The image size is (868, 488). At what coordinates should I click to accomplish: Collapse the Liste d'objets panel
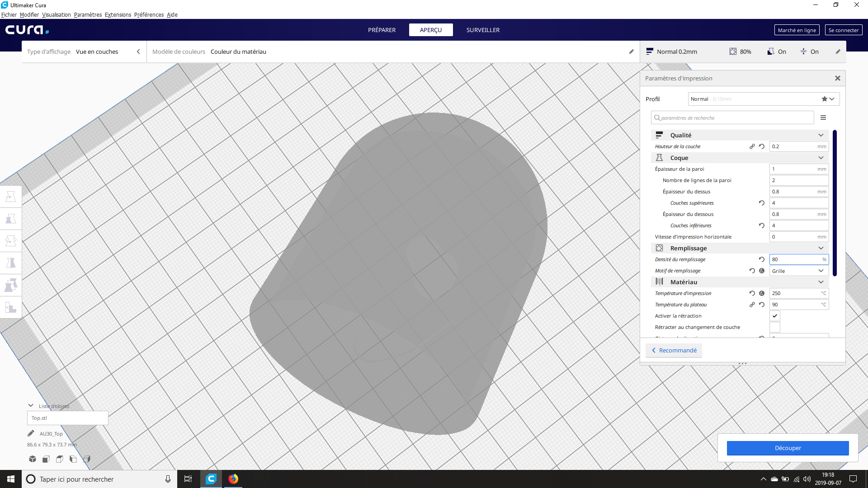coord(31,406)
